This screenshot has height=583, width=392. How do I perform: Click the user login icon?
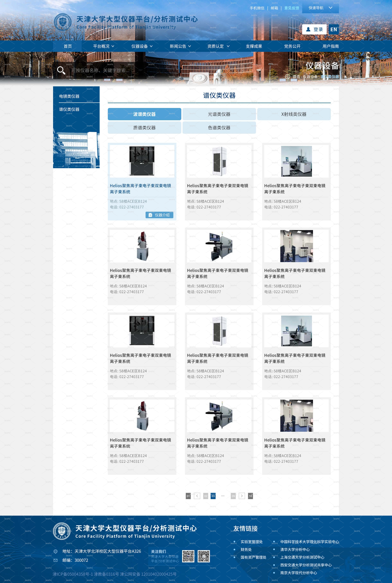[x=308, y=29]
